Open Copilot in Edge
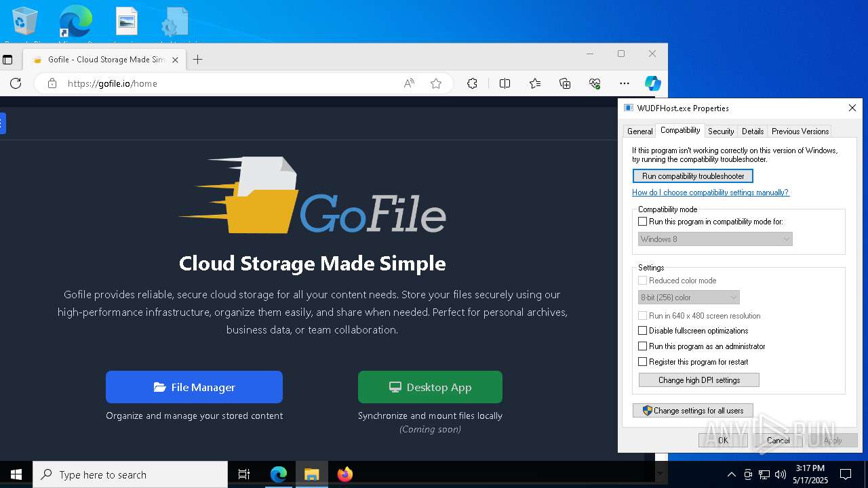 tap(652, 83)
